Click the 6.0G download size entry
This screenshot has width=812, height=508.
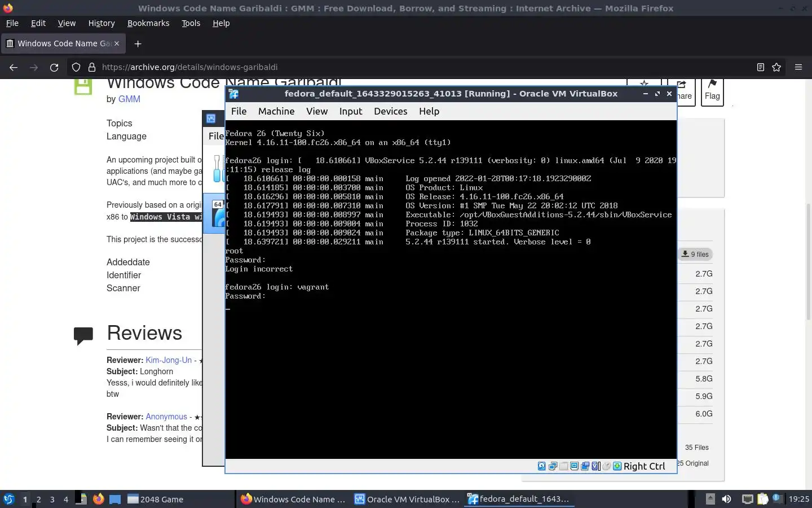tap(704, 414)
